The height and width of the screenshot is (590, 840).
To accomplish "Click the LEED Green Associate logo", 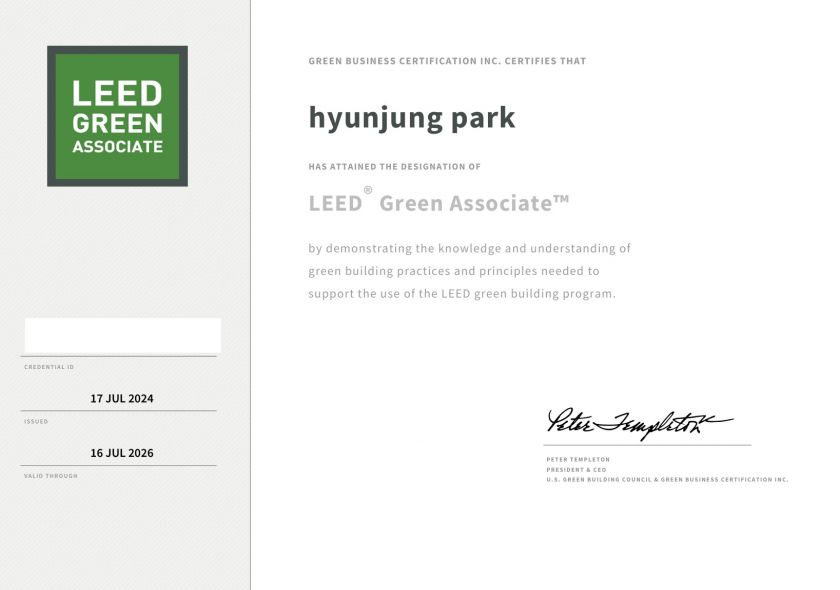I will (117, 116).
